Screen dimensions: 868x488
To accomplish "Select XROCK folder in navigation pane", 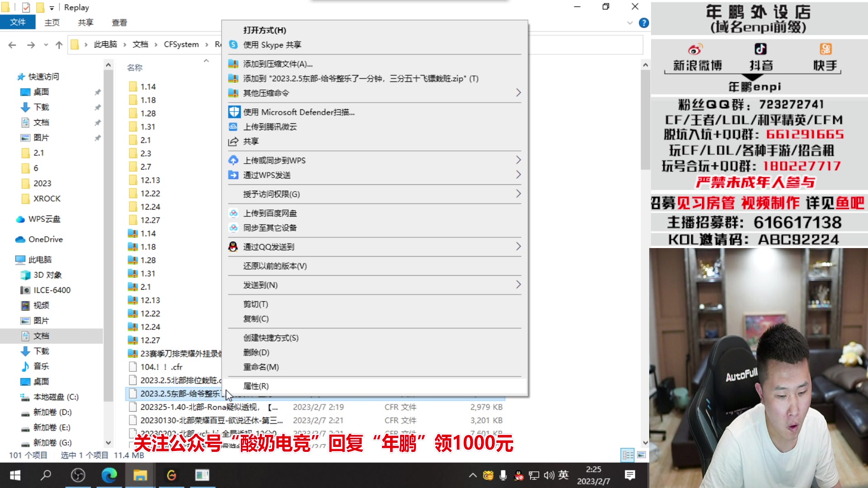I will [x=47, y=198].
